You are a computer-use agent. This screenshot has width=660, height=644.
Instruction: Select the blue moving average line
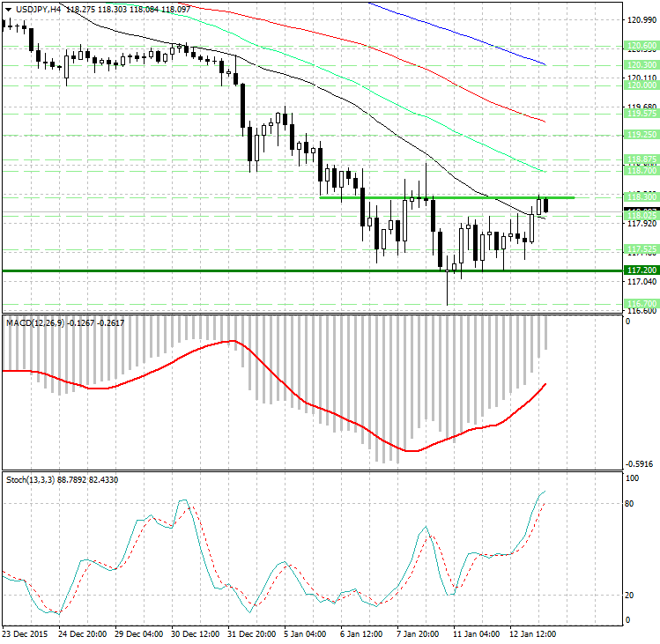(456, 33)
